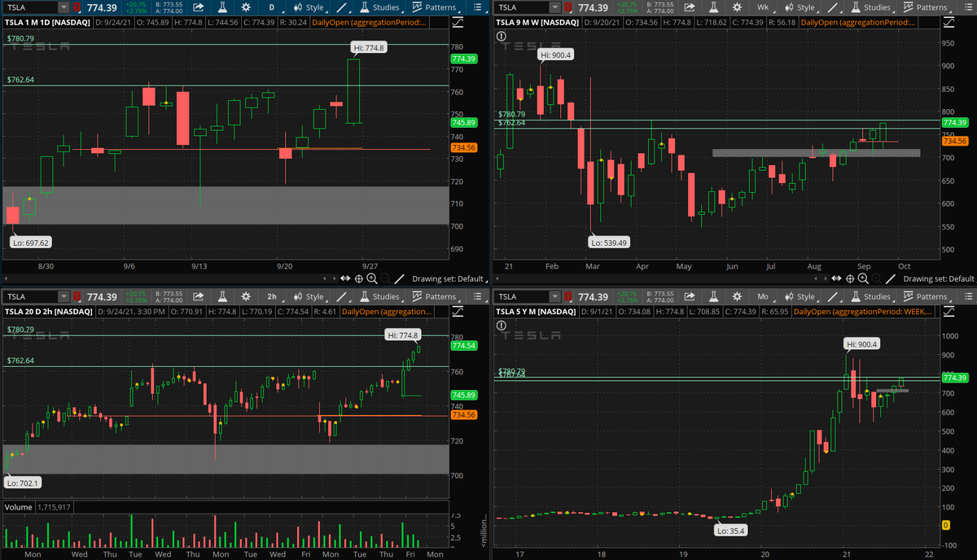Open Style menu in weekly chart
Image resolution: width=977 pixels, height=560 pixels.
[799, 7]
